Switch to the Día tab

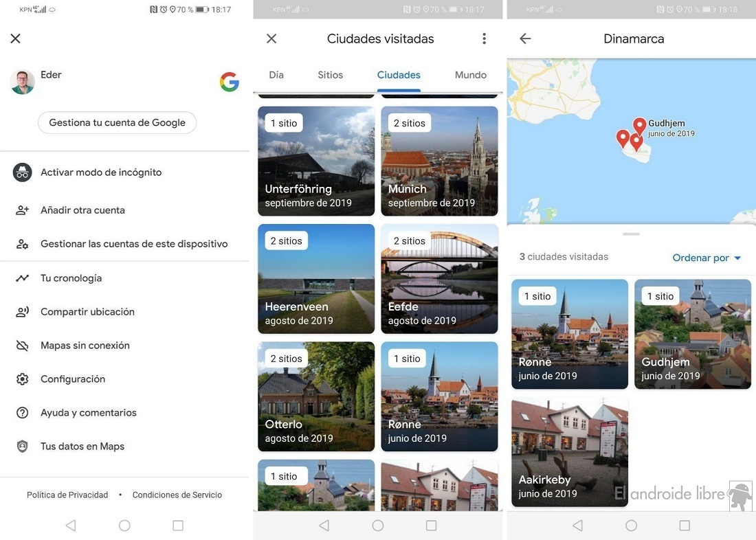pos(276,75)
